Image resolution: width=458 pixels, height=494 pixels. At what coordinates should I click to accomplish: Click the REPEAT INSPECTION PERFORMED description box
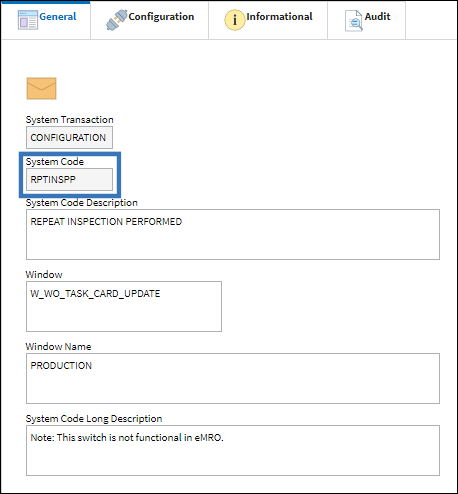click(x=233, y=234)
